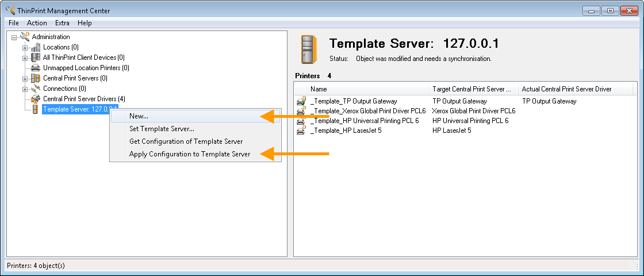Close the ThinPrint Management Center window

point(629,11)
